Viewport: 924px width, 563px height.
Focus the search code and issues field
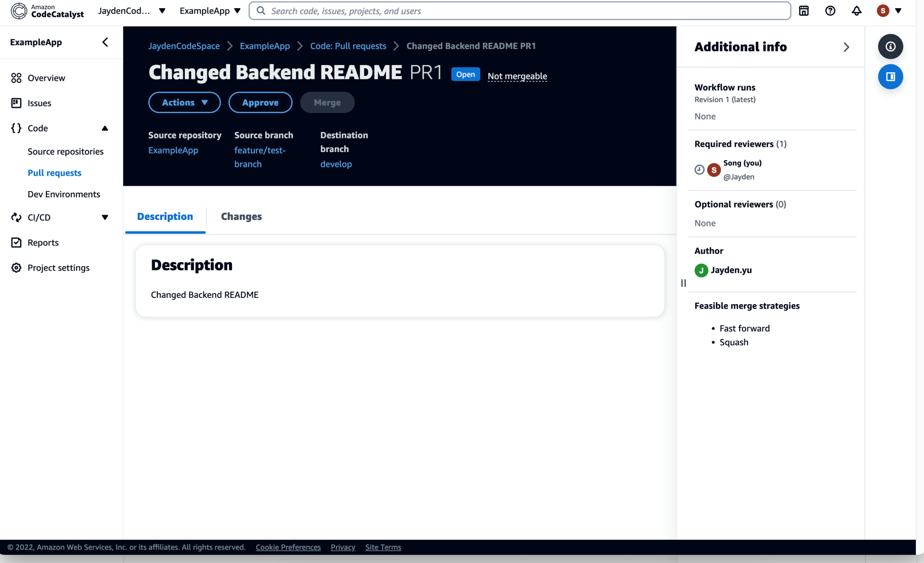pos(520,11)
